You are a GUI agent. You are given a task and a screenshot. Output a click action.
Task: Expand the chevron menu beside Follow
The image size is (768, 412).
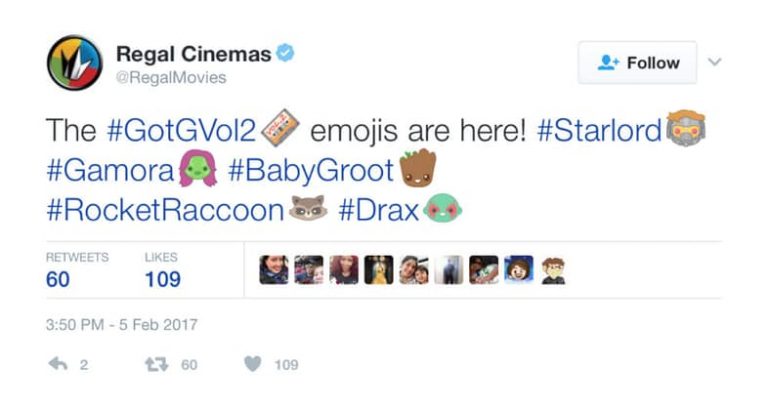(x=715, y=62)
